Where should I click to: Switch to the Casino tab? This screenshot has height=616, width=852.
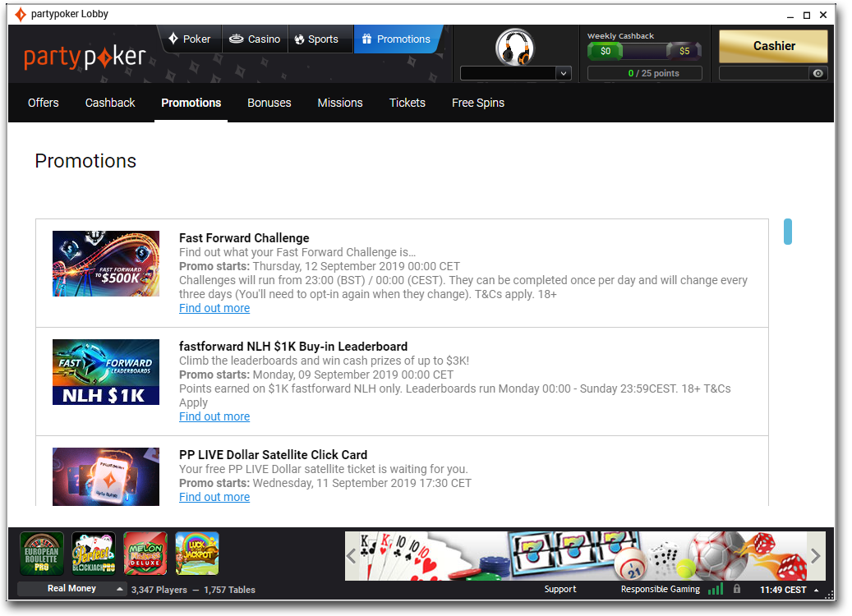click(x=255, y=39)
